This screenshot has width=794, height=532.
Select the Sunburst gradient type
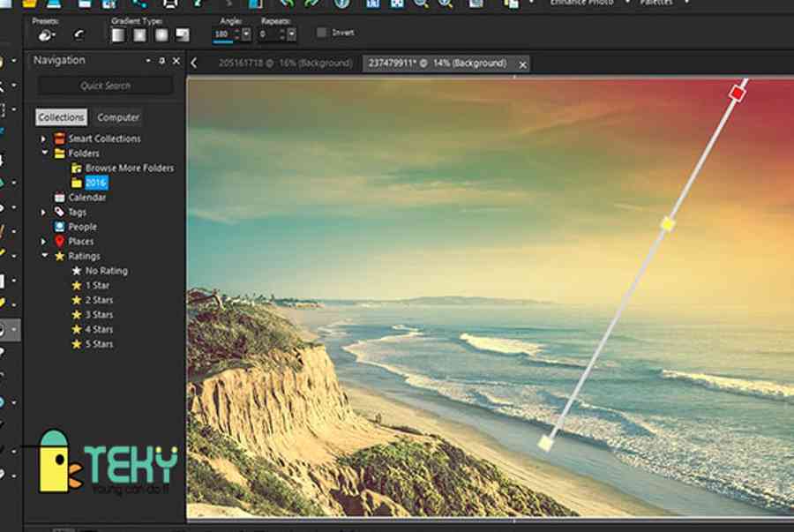pos(161,34)
